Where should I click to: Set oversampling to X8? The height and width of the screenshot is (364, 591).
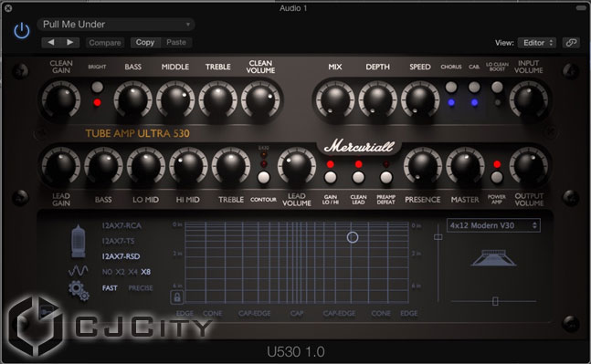[146, 272]
